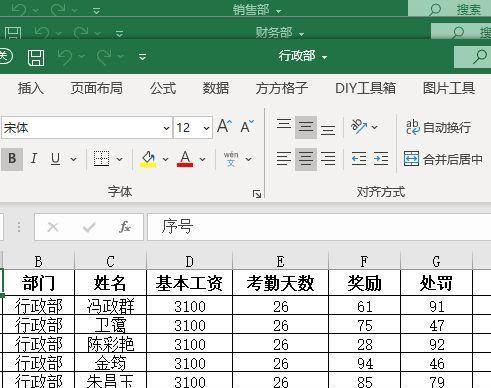The image size is (491, 388).
Task: Click the Save icon in 行政部 window
Action: [36, 58]
